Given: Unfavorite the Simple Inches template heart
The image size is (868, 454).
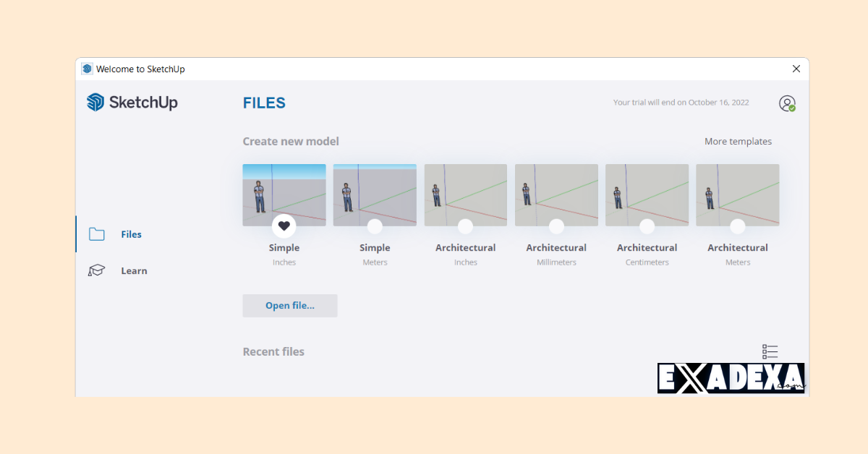Looking at the screenshot, I should 284,226.
